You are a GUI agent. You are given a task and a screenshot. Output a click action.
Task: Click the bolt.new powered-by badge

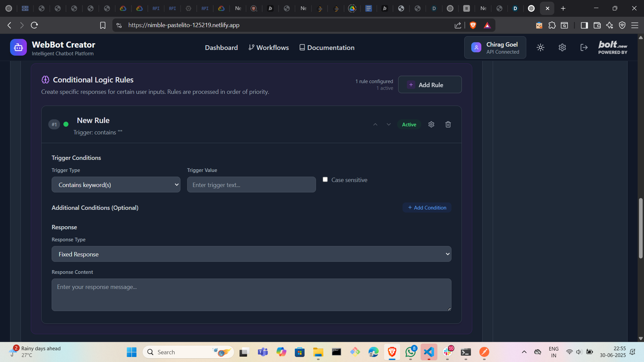click(x=612, y=48)
